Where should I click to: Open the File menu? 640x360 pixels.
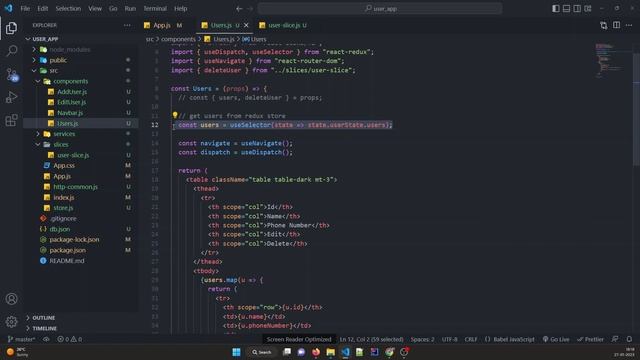pyautogui.click(x=25, y=9)
